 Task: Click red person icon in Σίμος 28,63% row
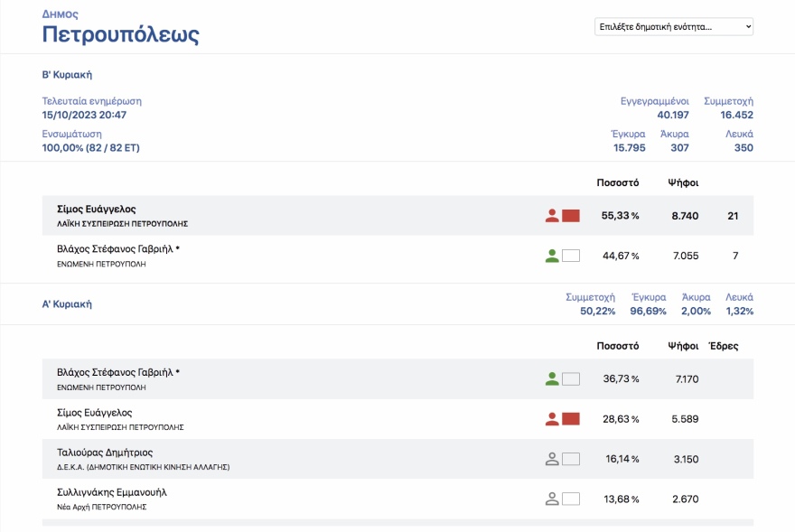tap(552, 419)
